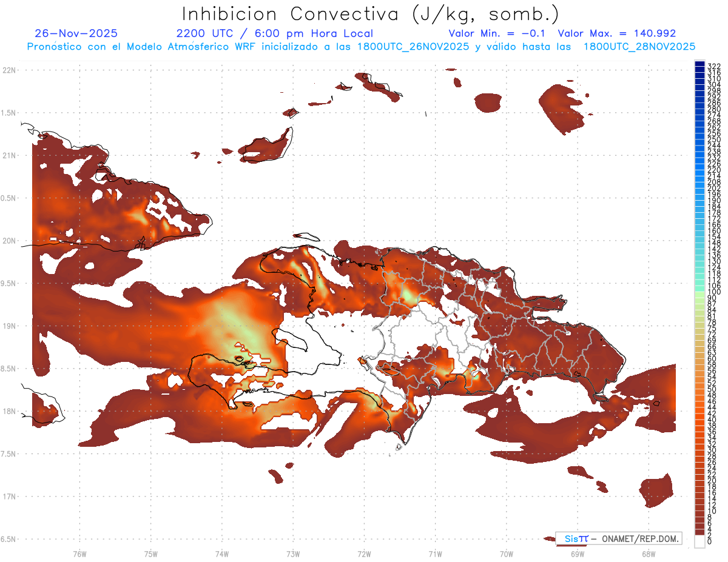Click the "322" color bar value

click(x=714, y=67)
